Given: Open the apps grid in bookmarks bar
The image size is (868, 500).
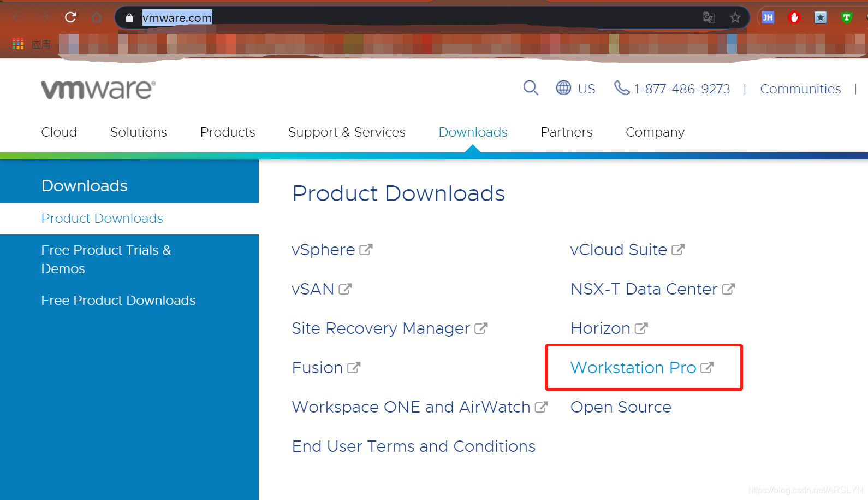Looking at the screenshot, I should coord(18,44).
